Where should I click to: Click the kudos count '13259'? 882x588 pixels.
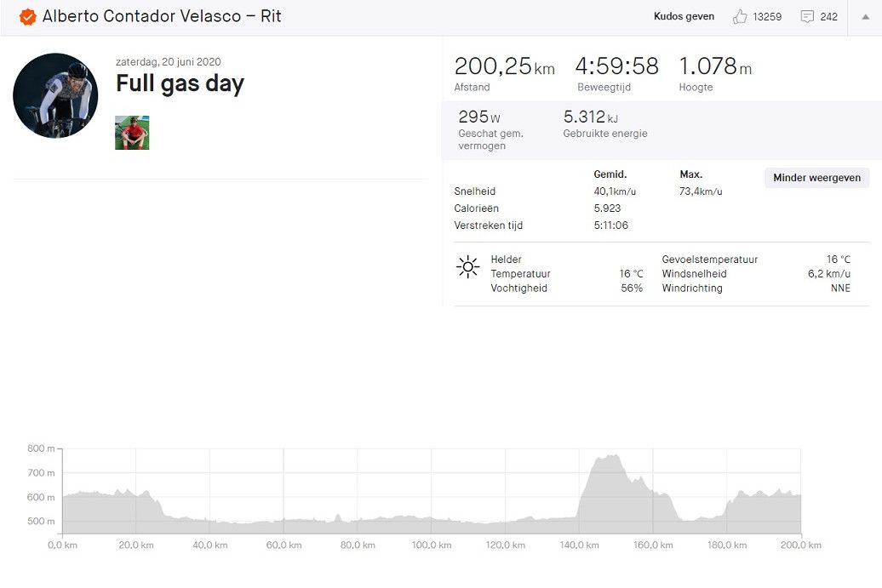click(x=767, y=16)
